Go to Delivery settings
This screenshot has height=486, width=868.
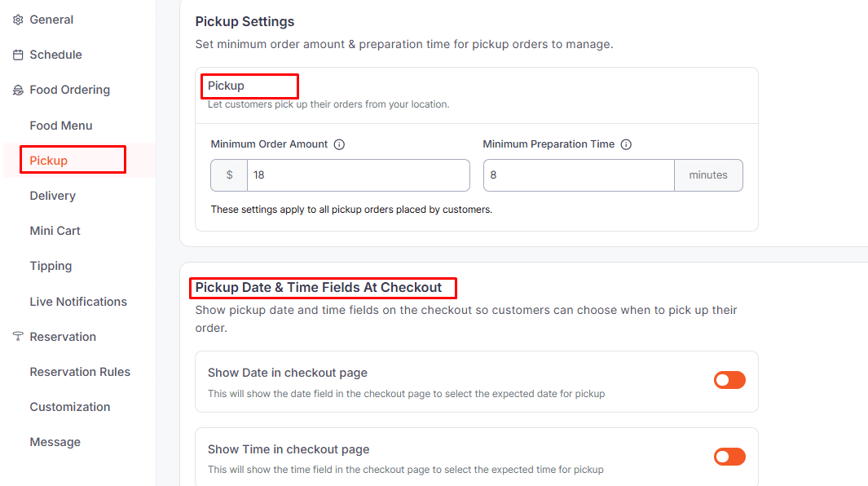(53, 196)
